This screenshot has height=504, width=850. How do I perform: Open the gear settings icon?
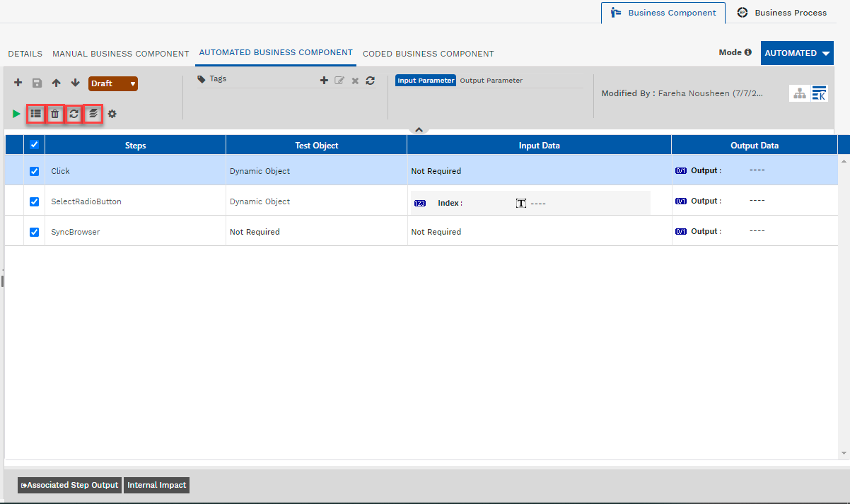coord(112,114)
